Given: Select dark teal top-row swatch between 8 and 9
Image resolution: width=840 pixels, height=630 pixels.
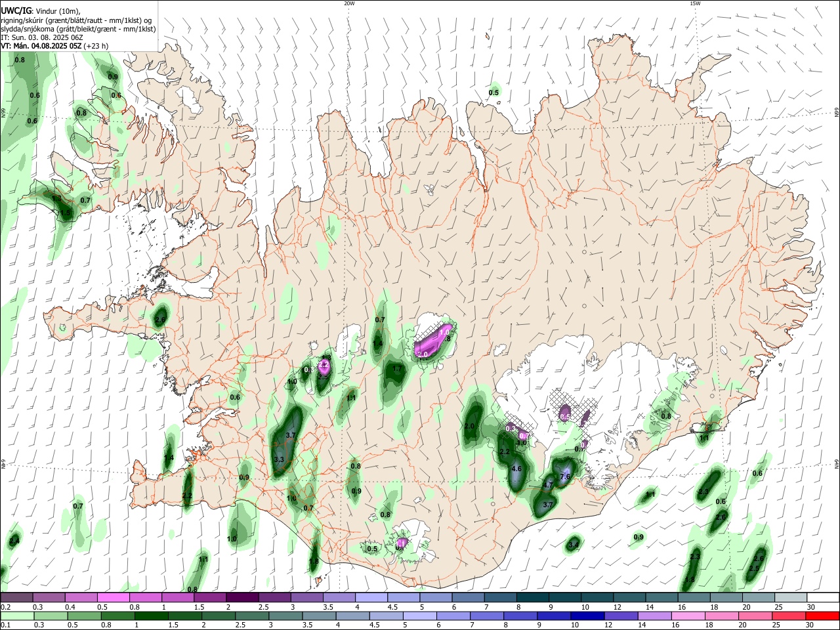Looking at the screenshot, I should 532,597.
